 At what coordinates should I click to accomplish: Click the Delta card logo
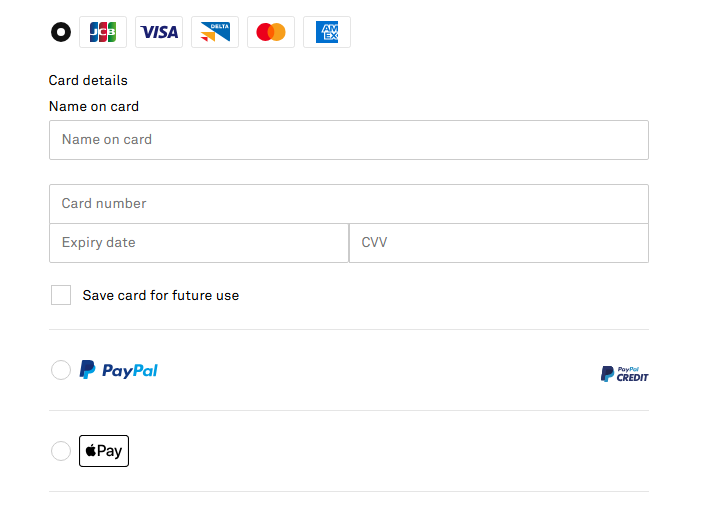click(x=215, y=32)
